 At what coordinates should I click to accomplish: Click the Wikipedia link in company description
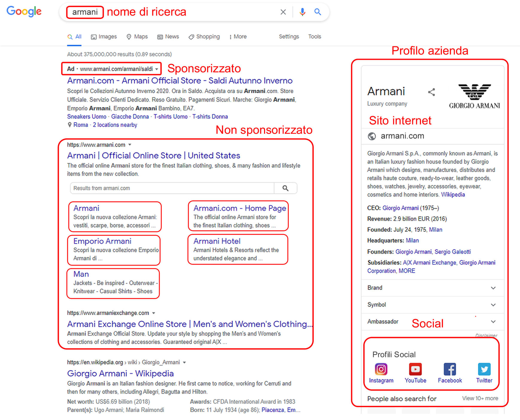pyautogui.click(x=453, y=194)
